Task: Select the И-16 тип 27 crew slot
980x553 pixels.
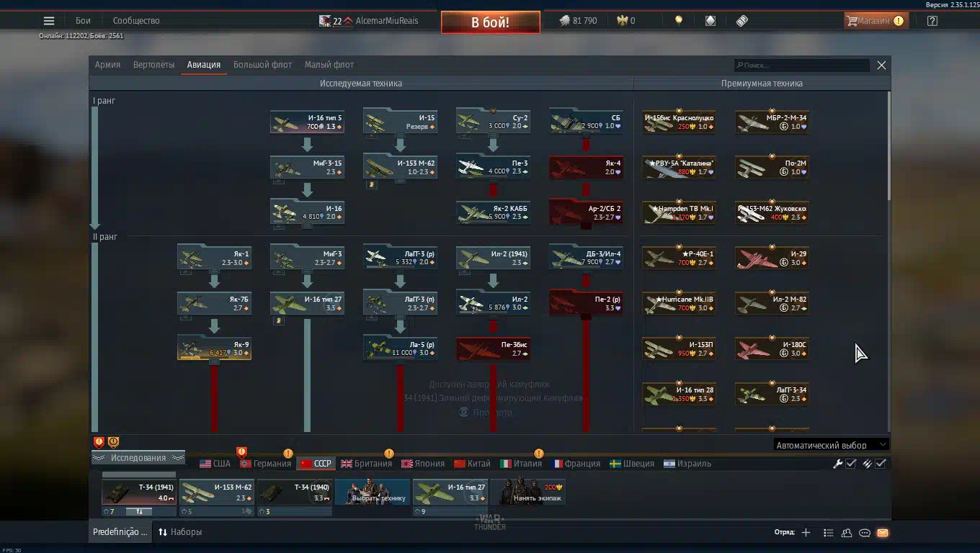Action: 450,493
